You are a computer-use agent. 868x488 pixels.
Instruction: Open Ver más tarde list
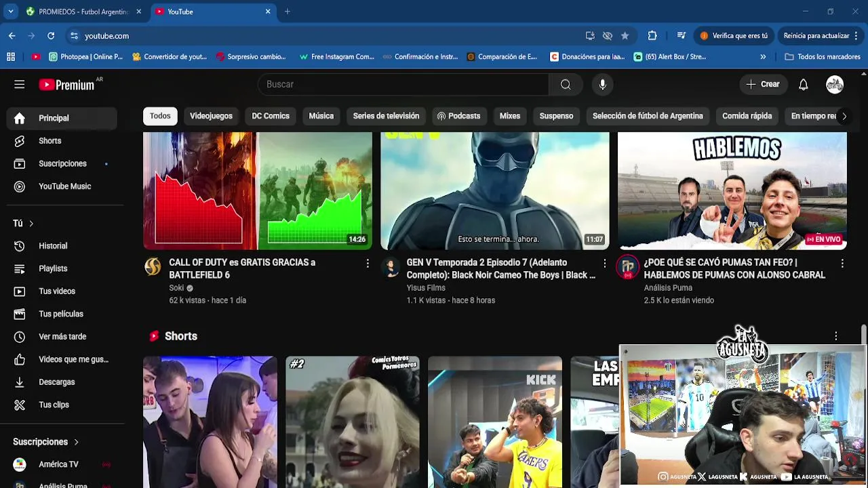pos(62,337)
